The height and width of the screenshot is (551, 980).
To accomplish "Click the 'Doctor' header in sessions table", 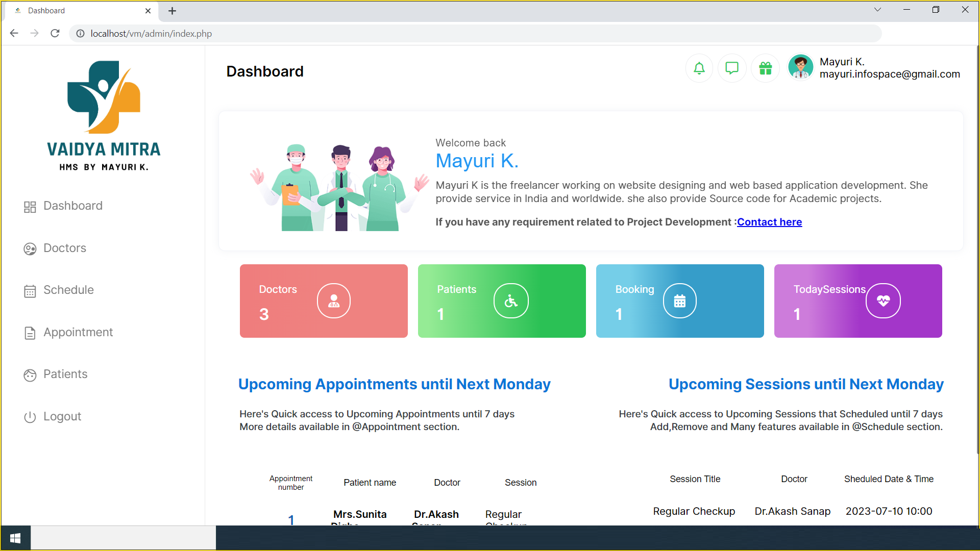I will (x=794, y=479).
